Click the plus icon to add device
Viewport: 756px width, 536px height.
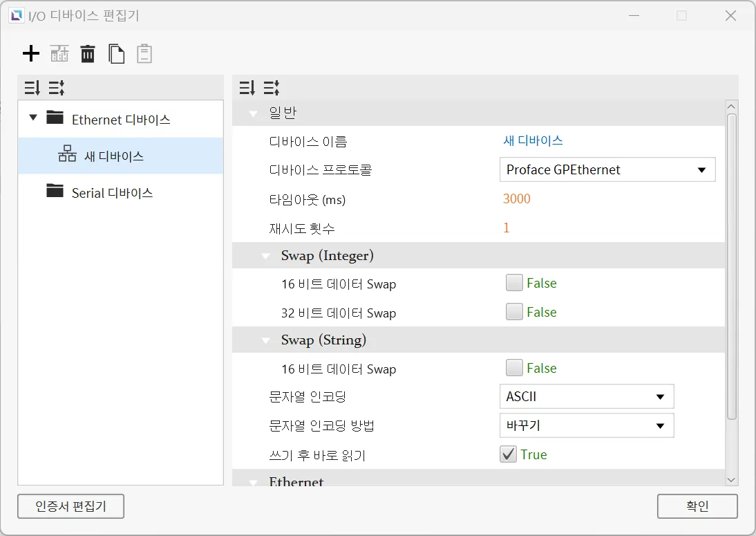tap(31, 54)
